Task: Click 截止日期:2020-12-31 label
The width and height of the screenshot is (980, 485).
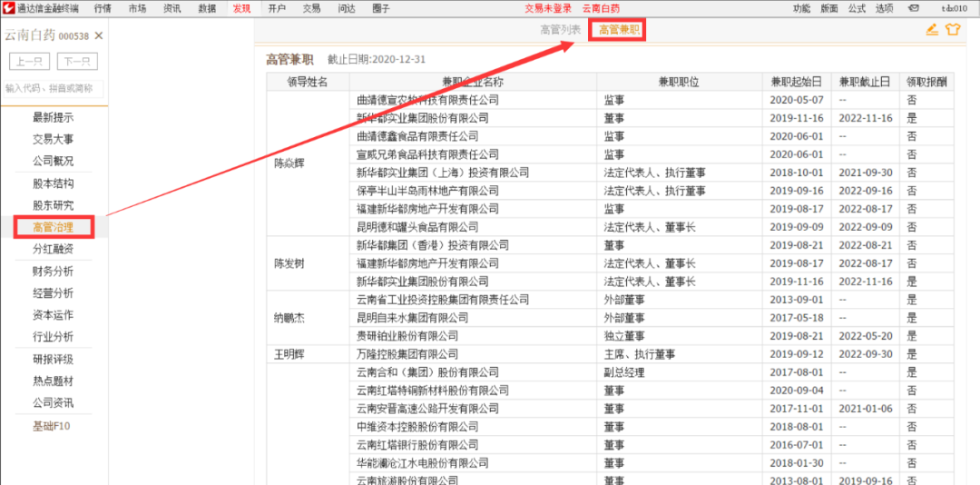Action: point(377,59)
